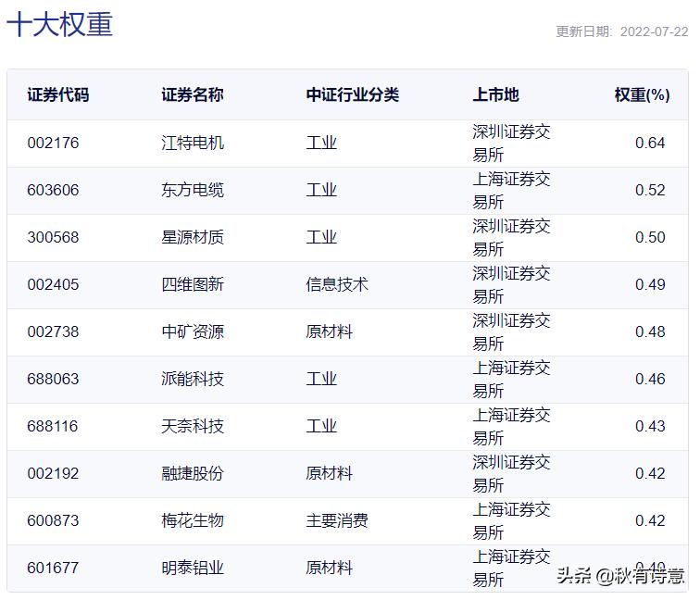Select security code 002738

(53, 332)
